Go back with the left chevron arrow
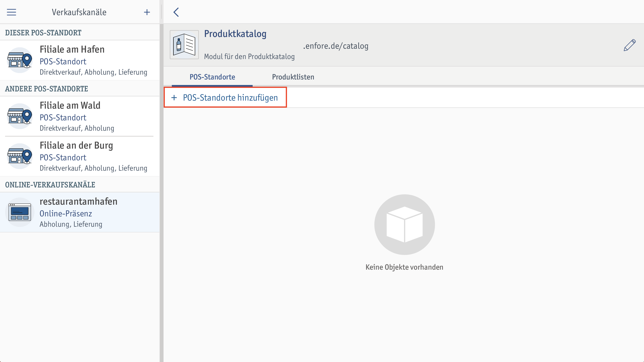The width and height of the screenshot is (644, 362). click(x=176, y=12)
